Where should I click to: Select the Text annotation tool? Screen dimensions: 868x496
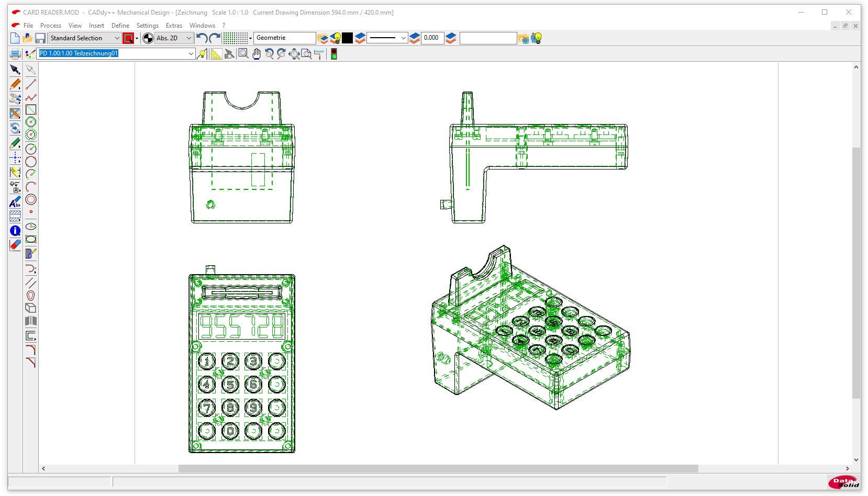coord(15,202)
